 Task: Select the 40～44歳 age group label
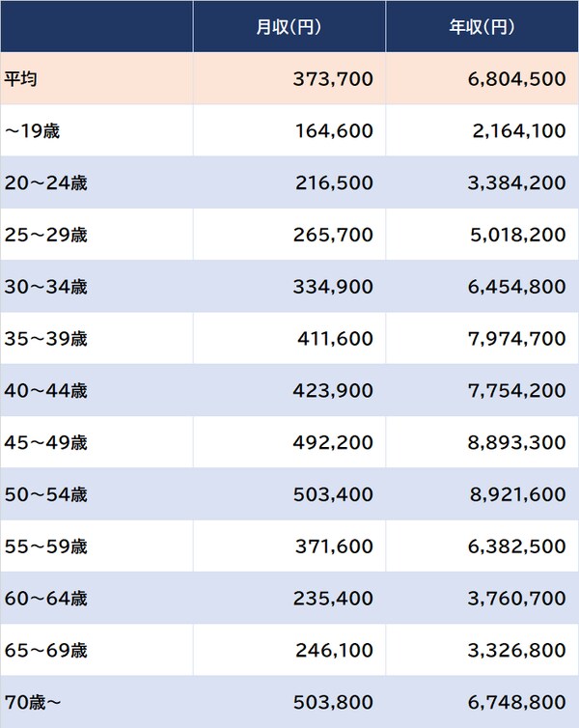pyautogui.click(x=45, y=392)
